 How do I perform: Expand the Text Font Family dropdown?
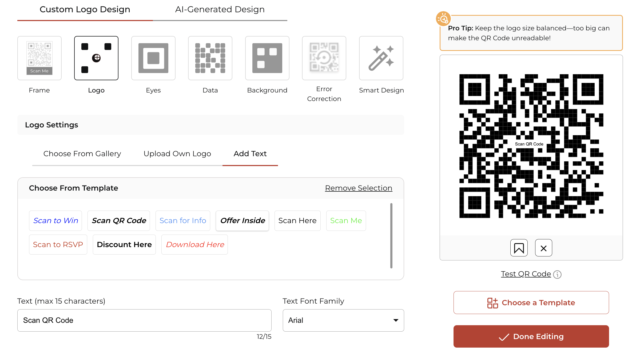click(x=343, y=320)
